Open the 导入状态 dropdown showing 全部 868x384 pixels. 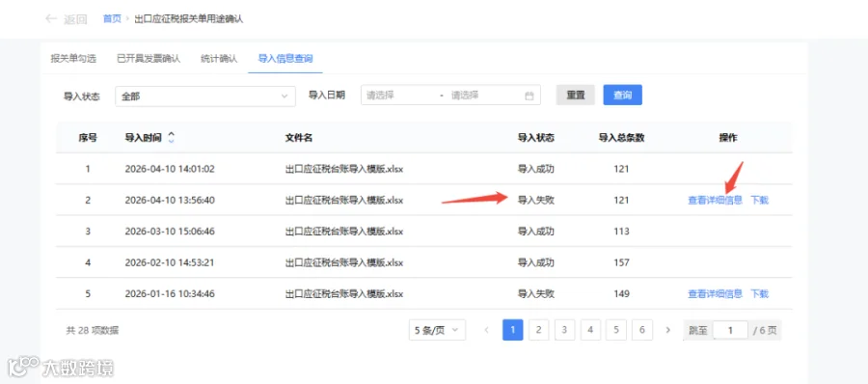[x=204, y=96]
